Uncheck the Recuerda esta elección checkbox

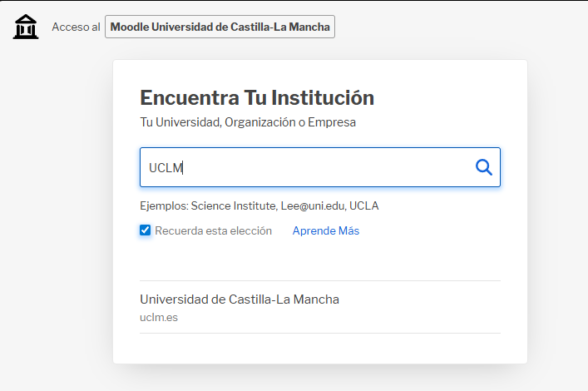click(x=145, y=230)
